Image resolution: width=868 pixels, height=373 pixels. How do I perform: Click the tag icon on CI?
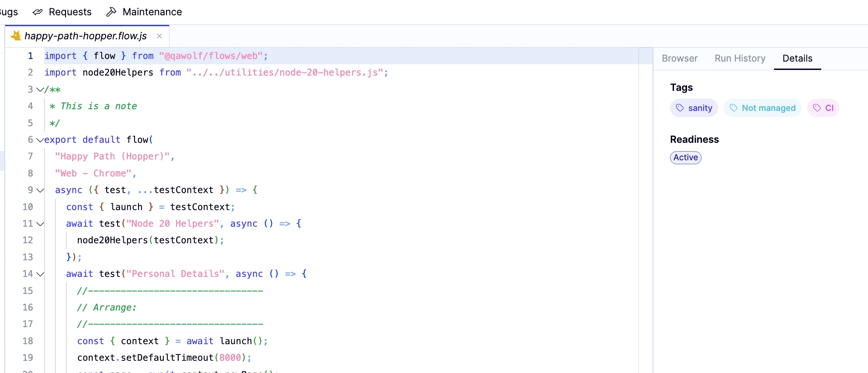tap(817, 108)
